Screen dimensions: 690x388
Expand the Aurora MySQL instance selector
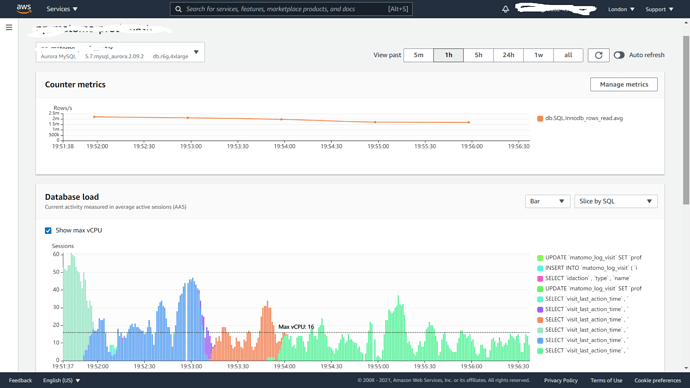tap(120, 52)
